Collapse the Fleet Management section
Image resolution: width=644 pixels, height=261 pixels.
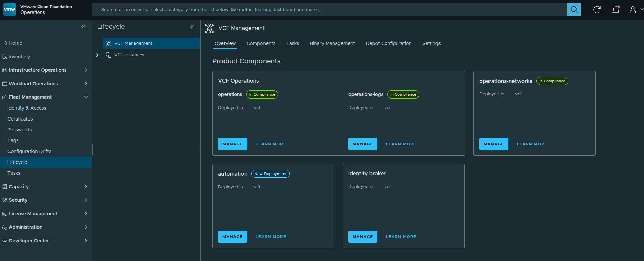pyautogui.click(x=86, y=97)
